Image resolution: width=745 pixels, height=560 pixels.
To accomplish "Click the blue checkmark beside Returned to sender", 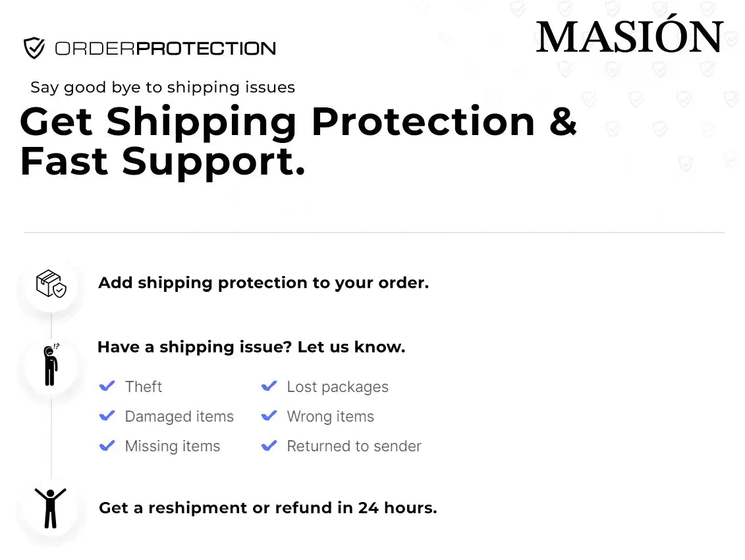I will point(269,445).
